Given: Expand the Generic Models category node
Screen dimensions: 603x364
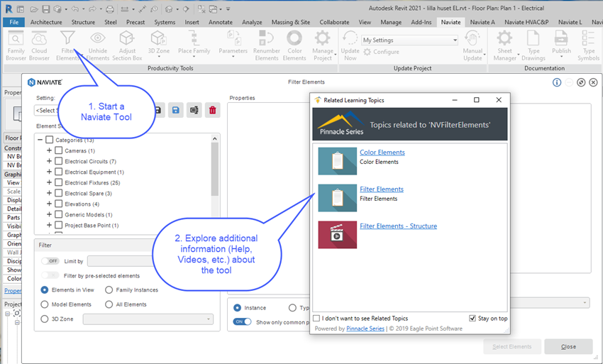Looking at the screenshot, I should click(49, 214).
